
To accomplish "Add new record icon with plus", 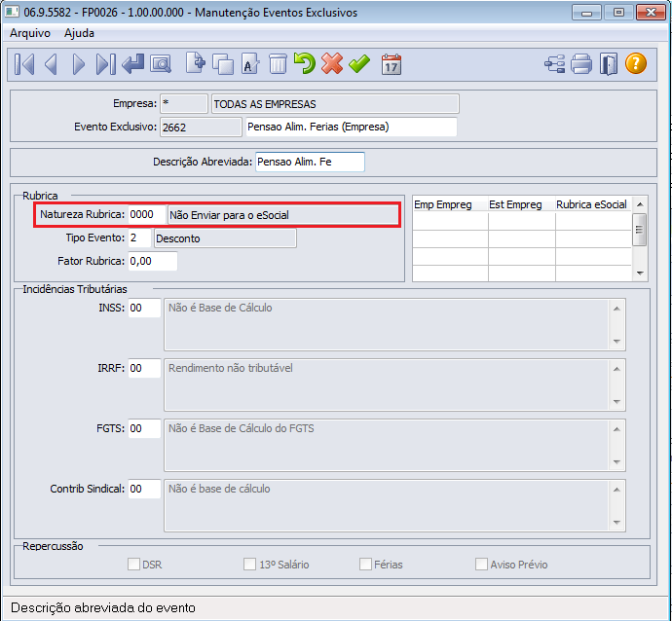I will [196, 63].
